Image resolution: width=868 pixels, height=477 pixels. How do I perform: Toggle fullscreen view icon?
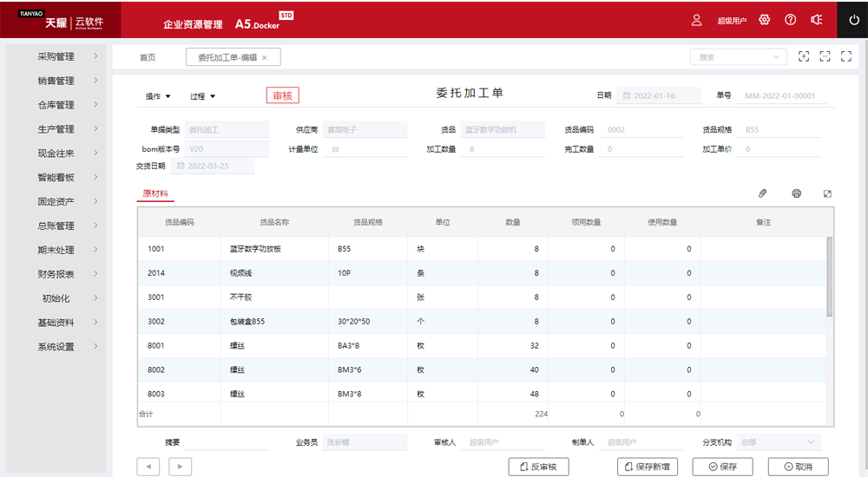click(845, 56)
